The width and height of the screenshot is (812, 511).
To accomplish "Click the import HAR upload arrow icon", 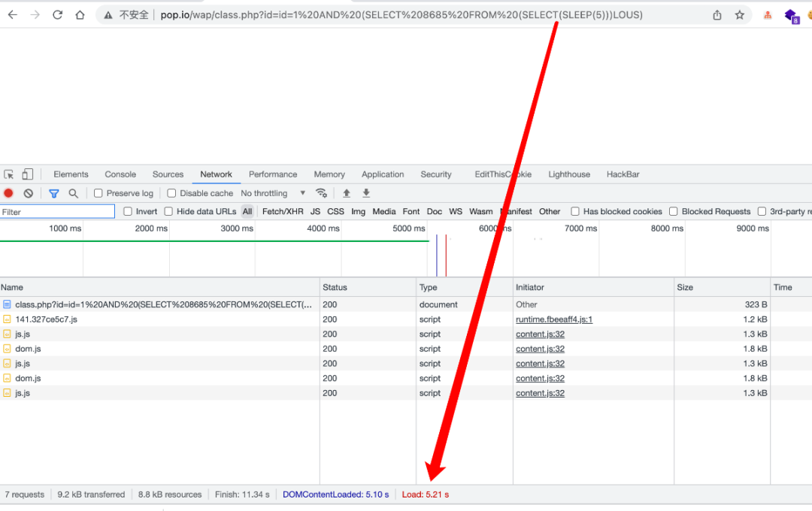I will pos(347,193).
